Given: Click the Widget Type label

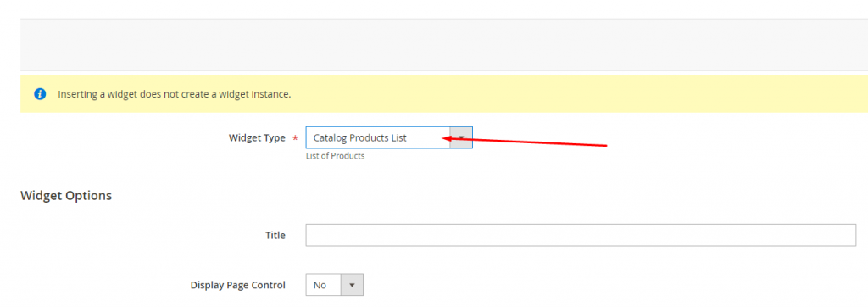Looking at the screenshot, I should point(257,138).
